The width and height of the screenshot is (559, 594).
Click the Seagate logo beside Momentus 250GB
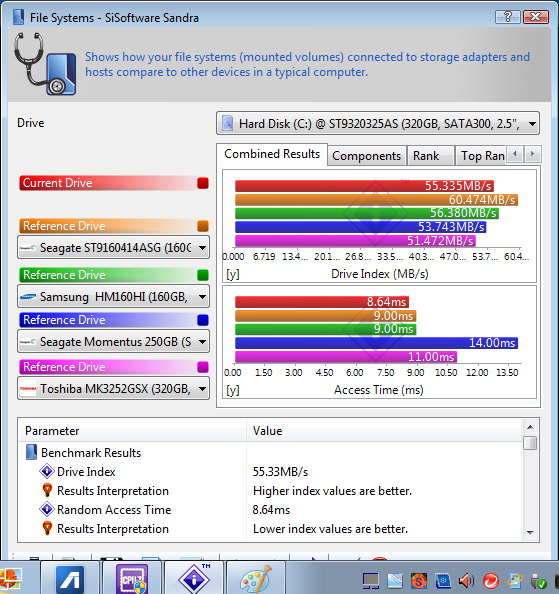tap(28, 342)
